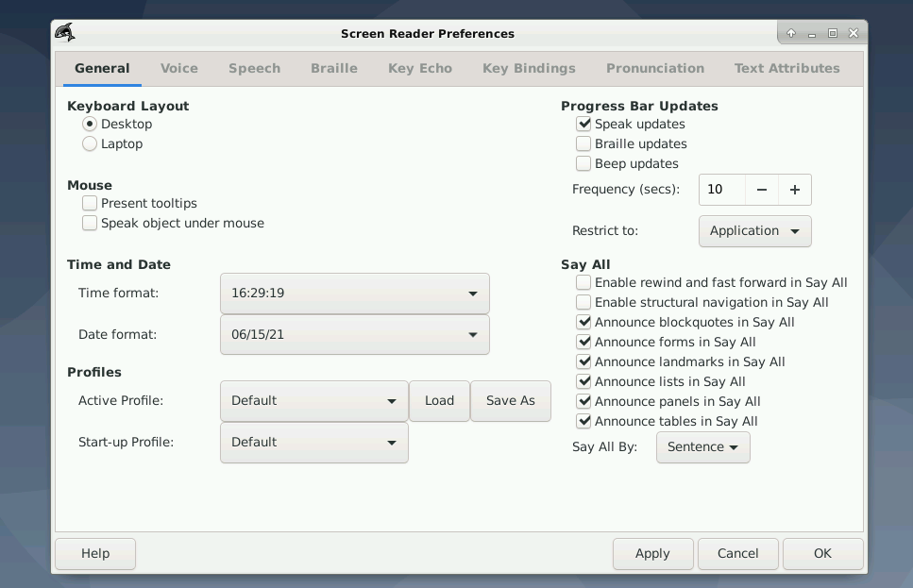The width and height of the screenshot is (913, 588).
Task: View the Text Attributes tab
Action: [x=786, y=68]
